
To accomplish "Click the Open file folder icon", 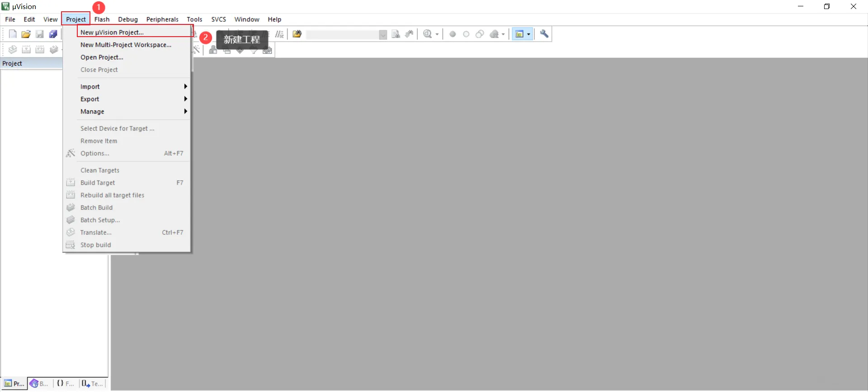I will click(x=26, y=34).
